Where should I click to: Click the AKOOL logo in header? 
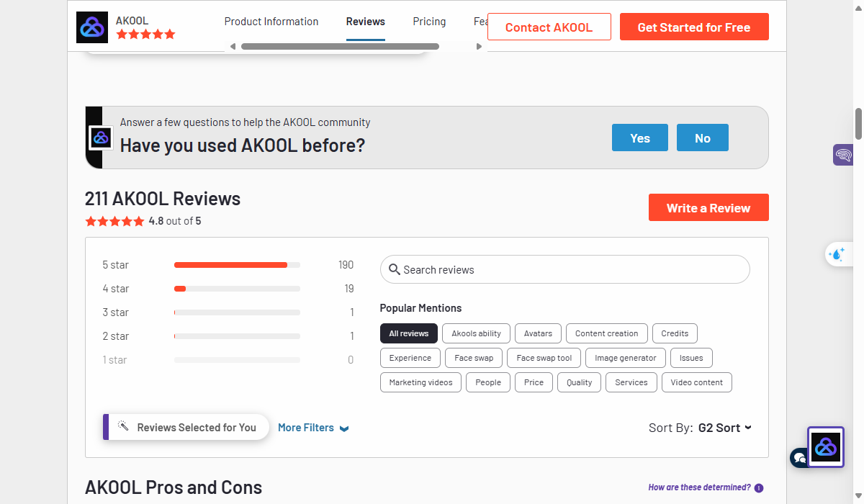click(92, 27)
